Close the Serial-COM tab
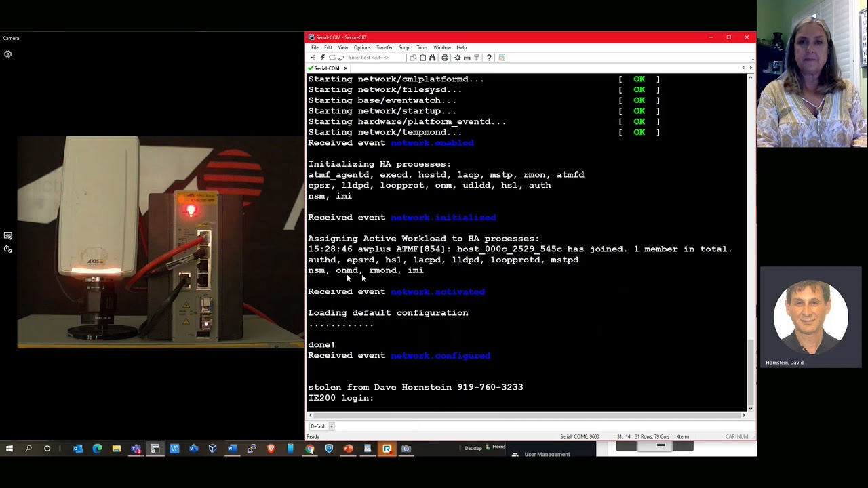This screenshot has width=868, height=488. [x=345, y=68]
